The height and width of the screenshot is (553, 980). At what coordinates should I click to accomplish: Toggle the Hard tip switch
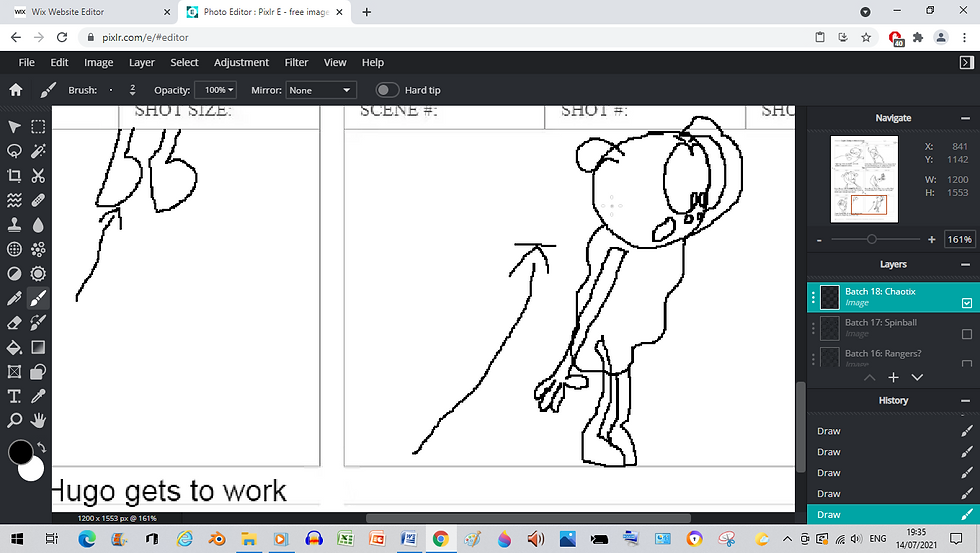[x=387, y=90]
